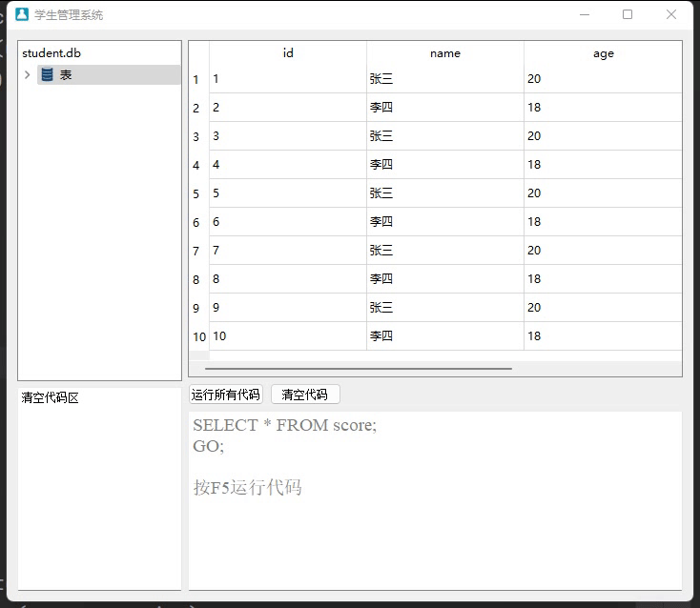Expand the 表 tree node arrow

27,74
